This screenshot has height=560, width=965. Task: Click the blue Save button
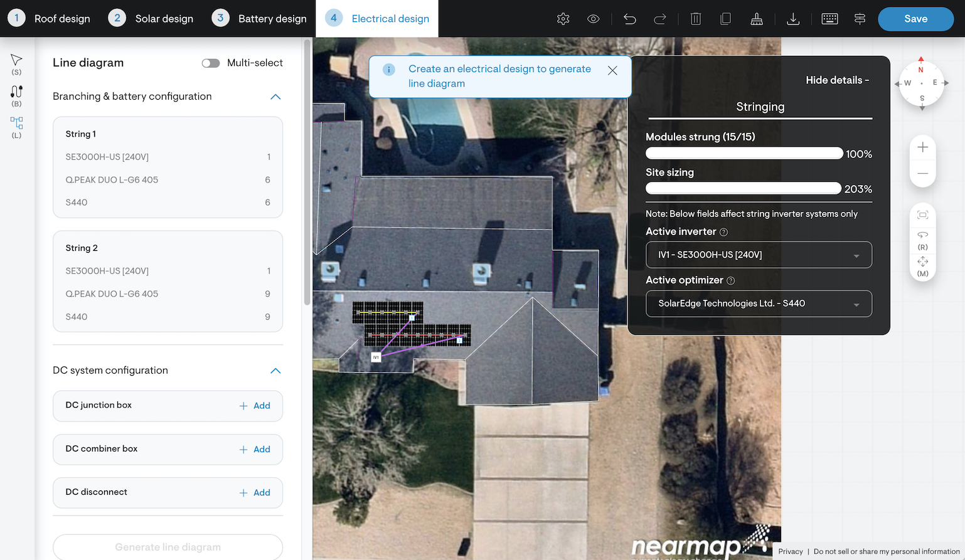[x=915, y=19]
